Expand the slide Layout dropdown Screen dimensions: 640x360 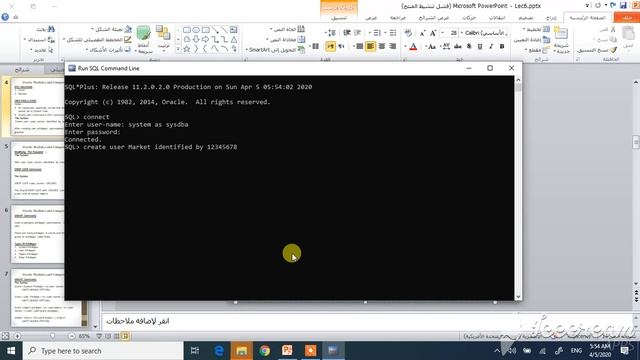point(537,29)
